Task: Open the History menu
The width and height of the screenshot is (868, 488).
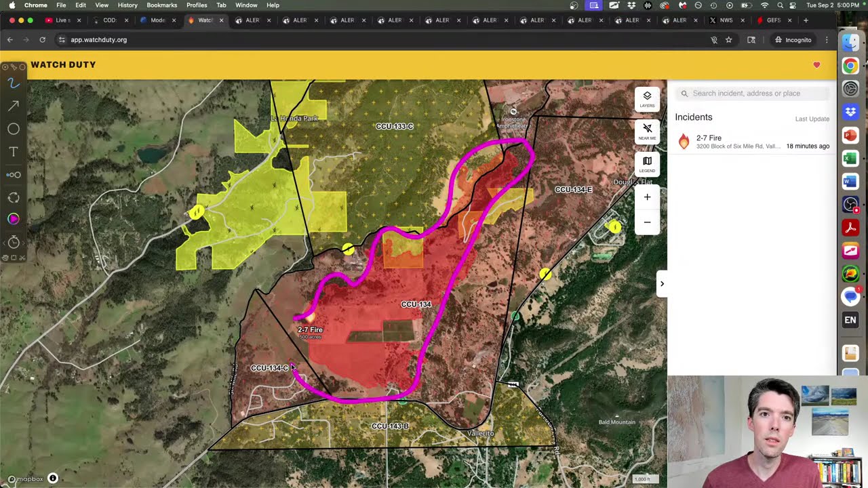Action: pyautogui.click(x=127, y=5)
